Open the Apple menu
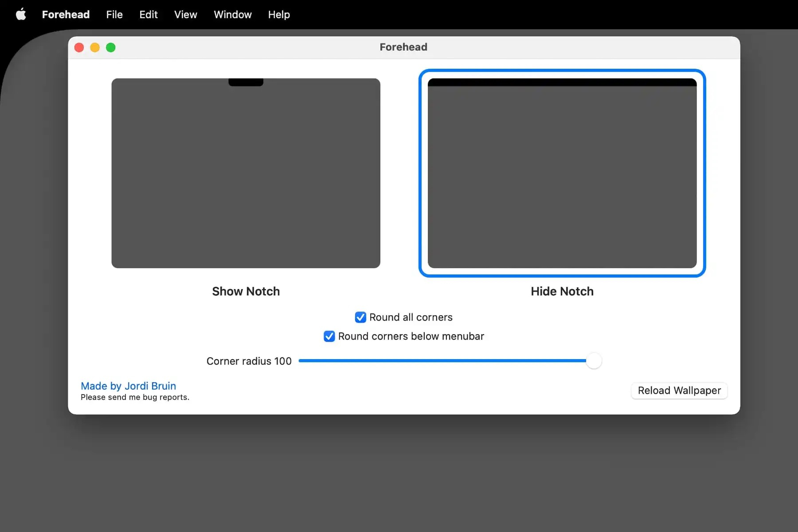798x532 pixels. (21, 15)
